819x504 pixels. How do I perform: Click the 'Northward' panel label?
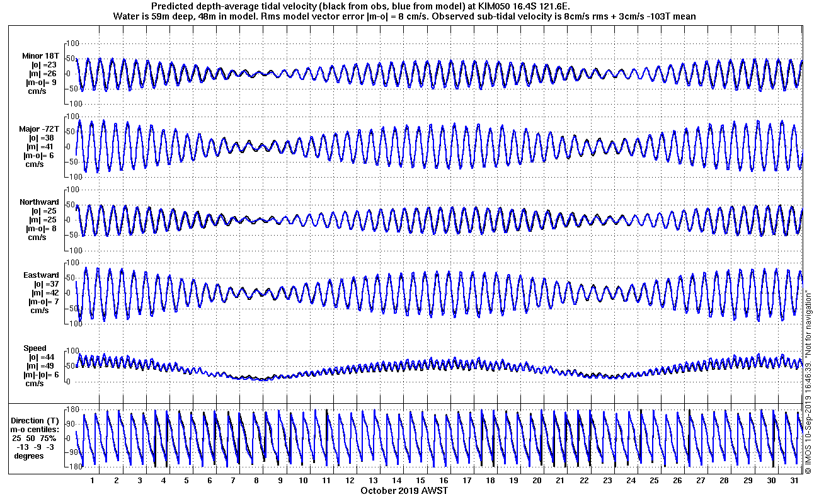(x=39, y=202)
